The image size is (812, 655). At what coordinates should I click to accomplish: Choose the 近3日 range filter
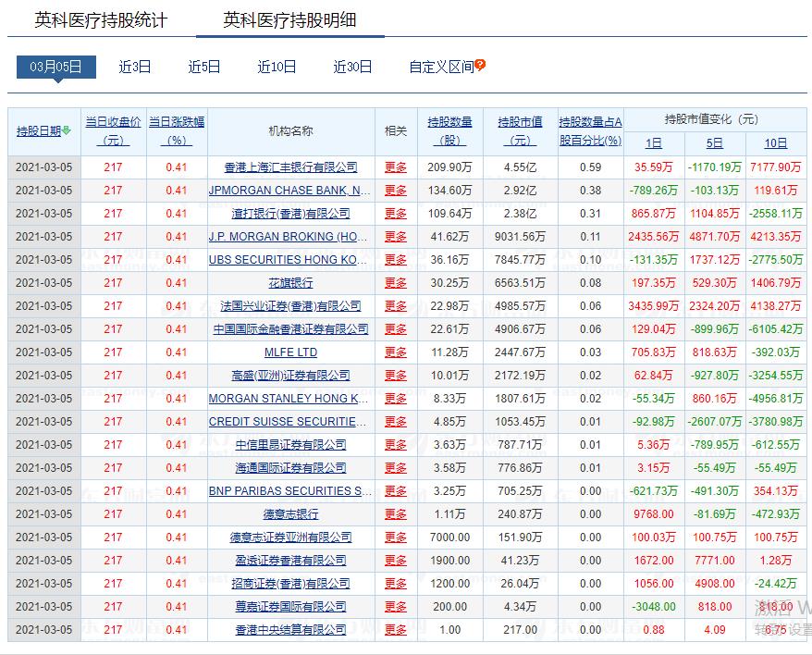pyautogui.click(x=135, y=67)
